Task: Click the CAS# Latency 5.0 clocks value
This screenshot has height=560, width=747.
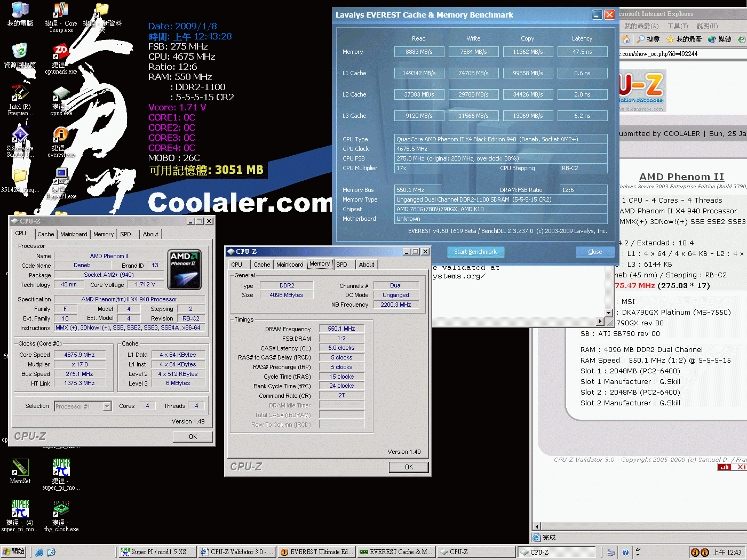Action: [341, 348]
